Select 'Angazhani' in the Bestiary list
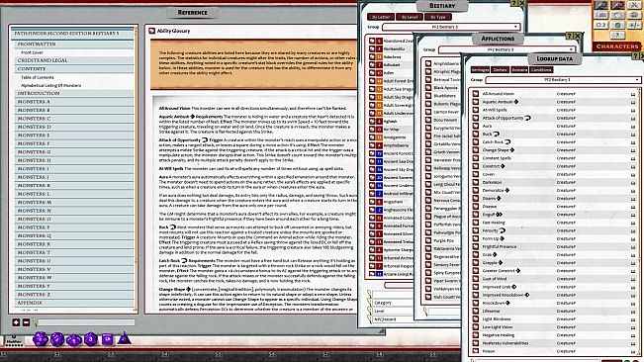Image resolution: width=644 pixels, height=362 pixels. click(394, 202)
